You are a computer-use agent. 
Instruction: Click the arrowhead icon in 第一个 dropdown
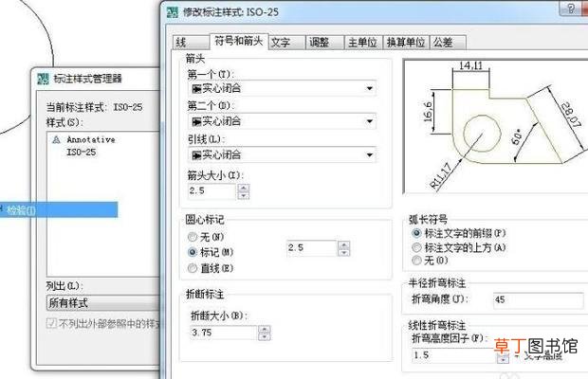click(196, 89)
